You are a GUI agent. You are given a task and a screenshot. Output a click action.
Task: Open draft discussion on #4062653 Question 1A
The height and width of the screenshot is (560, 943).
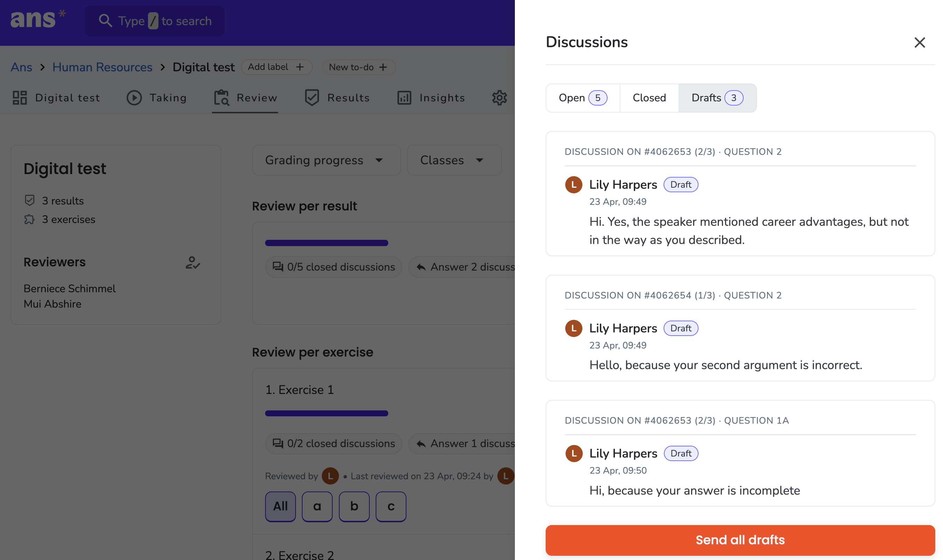740,453
